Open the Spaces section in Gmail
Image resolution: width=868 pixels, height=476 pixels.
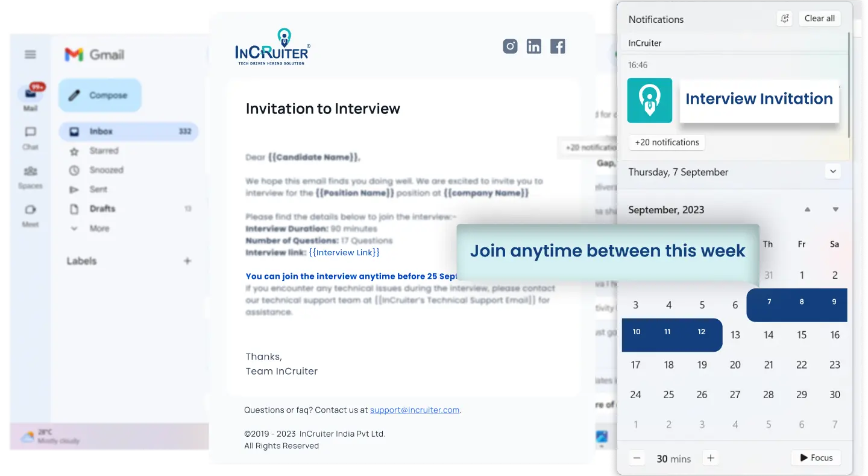click(x=31, y=176)
